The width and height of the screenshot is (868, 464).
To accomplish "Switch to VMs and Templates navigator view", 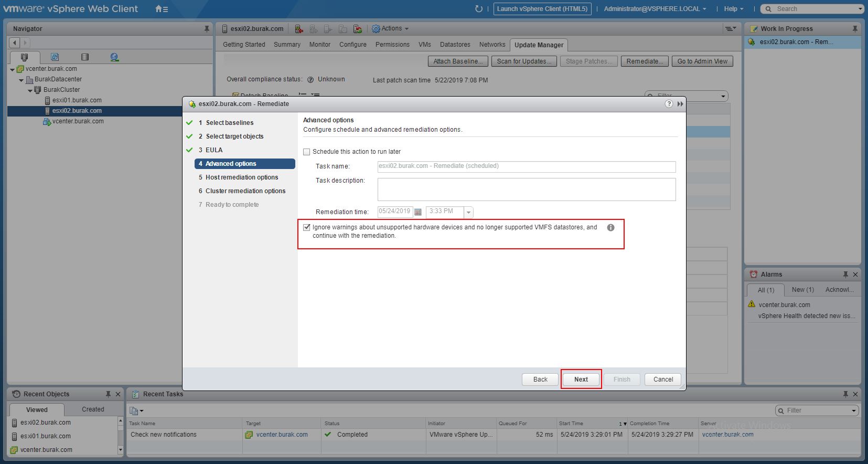I will (x=55, y=57).
